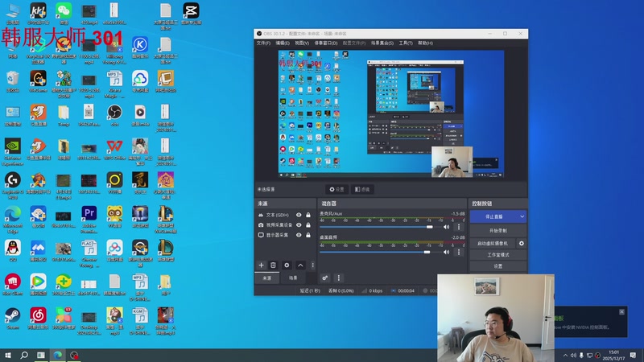Open the WeChat desktop shortcut
The width and height of the screenshot is (644, 362).
tap(64, 13)
